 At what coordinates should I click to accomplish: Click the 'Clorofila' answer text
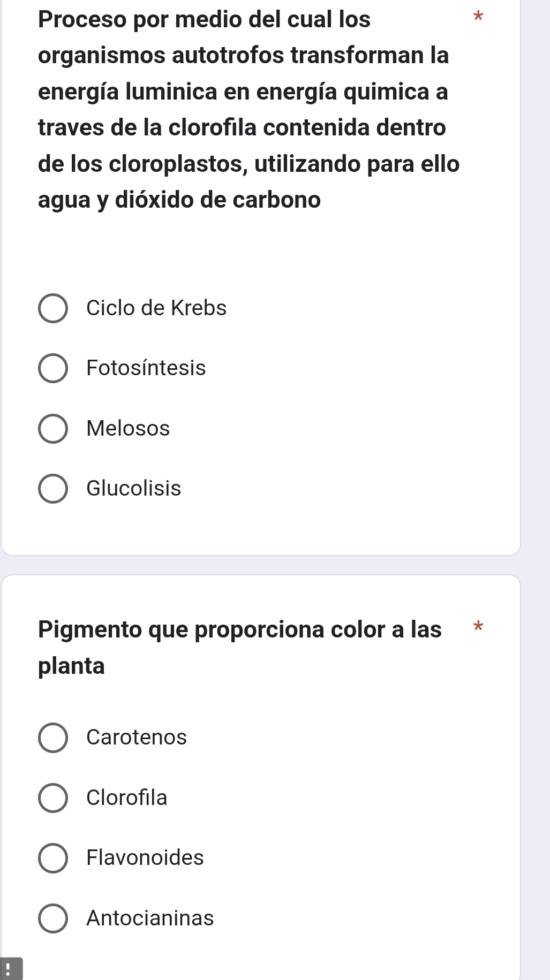point(127,797)
